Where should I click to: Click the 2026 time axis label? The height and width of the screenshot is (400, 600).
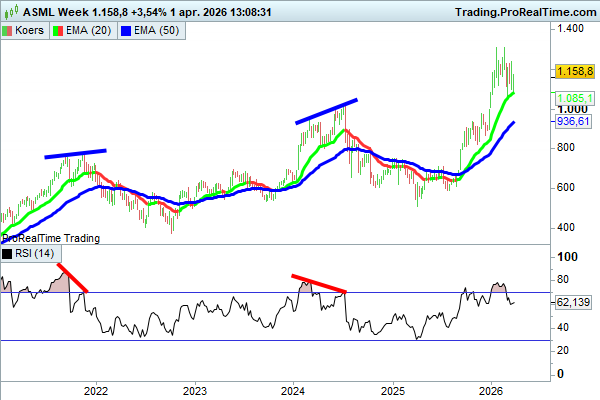click(x=491, y=391)
